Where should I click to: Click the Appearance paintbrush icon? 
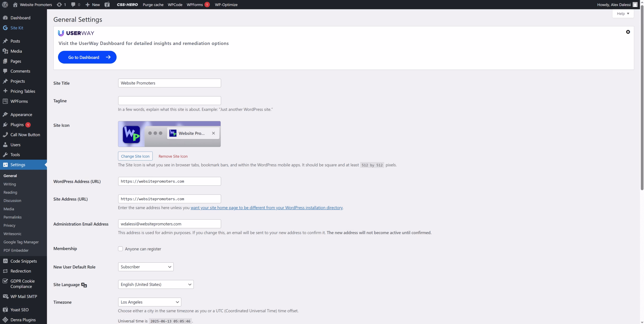(5, 114)
